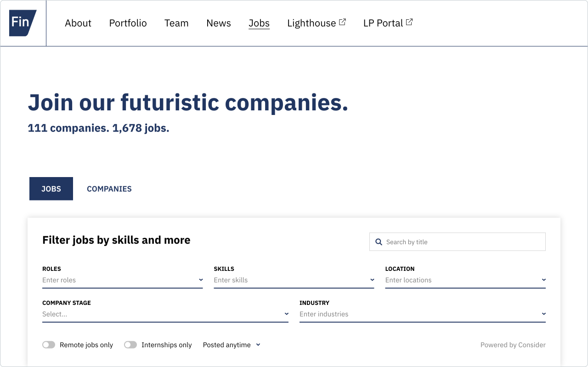Open the Posted anytime filter dropdown
Viewport: 588px width, 367px height.
click(x=232, y=344)
